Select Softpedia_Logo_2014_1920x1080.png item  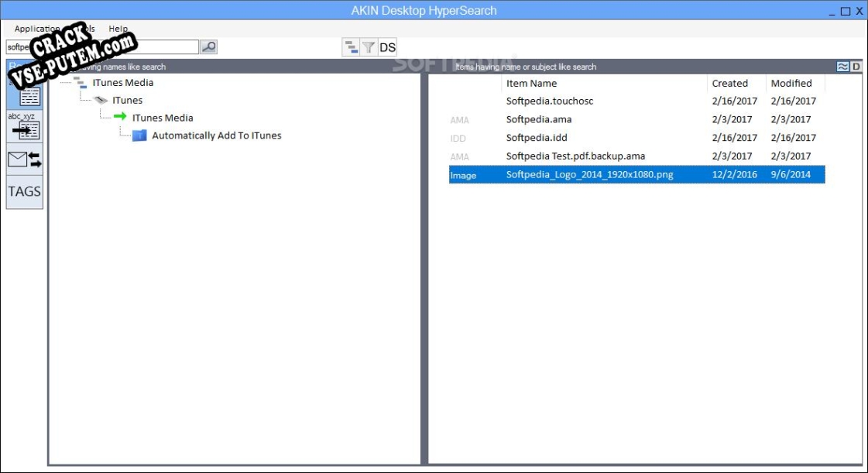click(589, 174)
